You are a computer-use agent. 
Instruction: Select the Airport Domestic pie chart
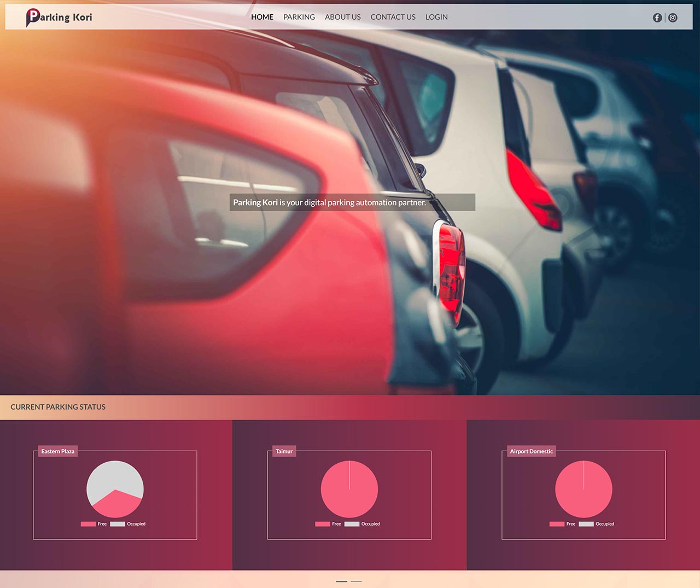[x=584, y=490]
